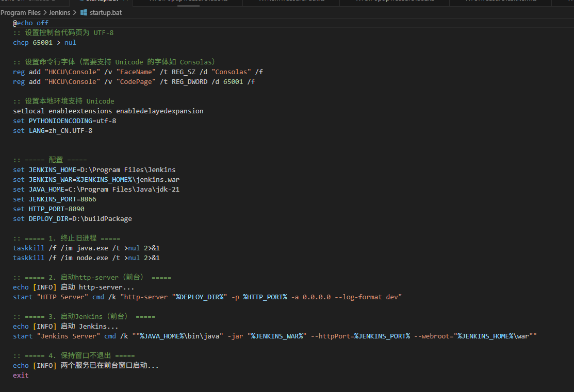Open the Jenkins breadcrumb segment

pos(59,12)
